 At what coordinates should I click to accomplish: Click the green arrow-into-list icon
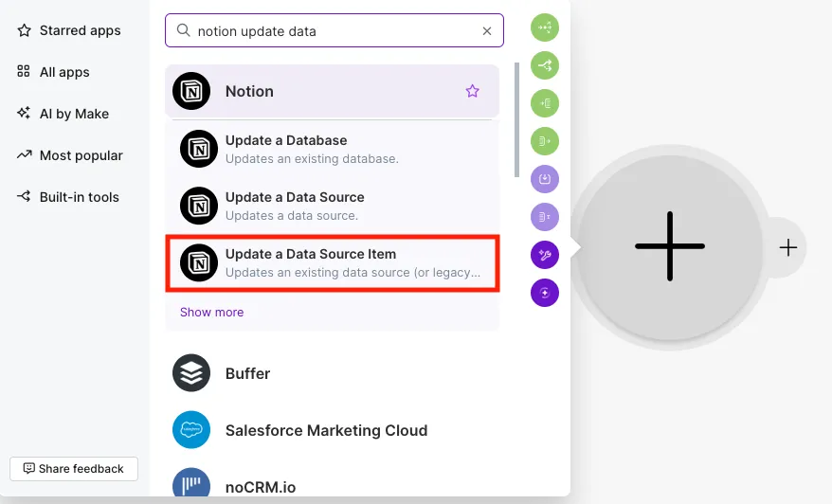point(545,103)
